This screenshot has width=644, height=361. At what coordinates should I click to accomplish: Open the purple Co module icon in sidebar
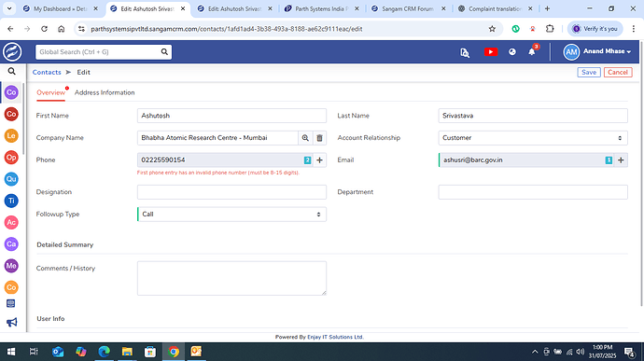point(11,92)
